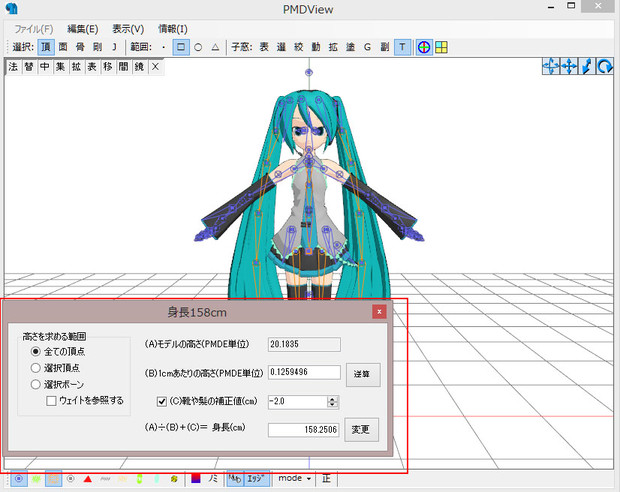Choose the dot point range selector
Viewport: 620px width, 492px height.
click(x=164, y=47)
